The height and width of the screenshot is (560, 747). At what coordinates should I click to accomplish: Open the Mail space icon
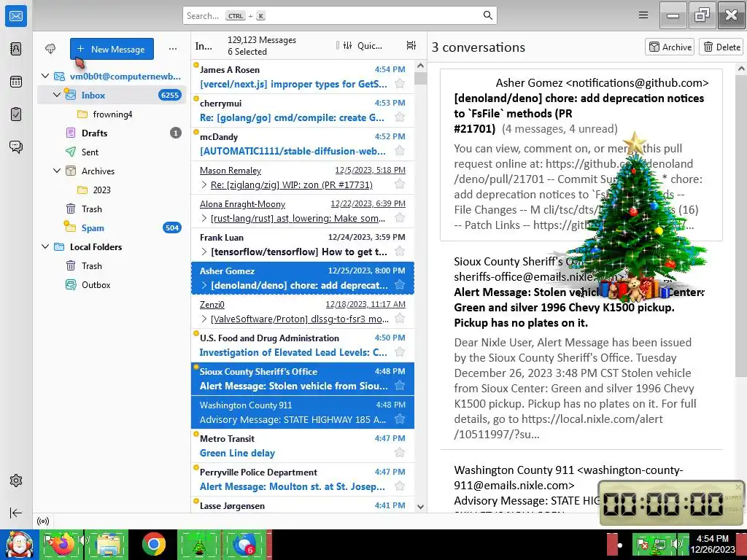pos(16,16)
